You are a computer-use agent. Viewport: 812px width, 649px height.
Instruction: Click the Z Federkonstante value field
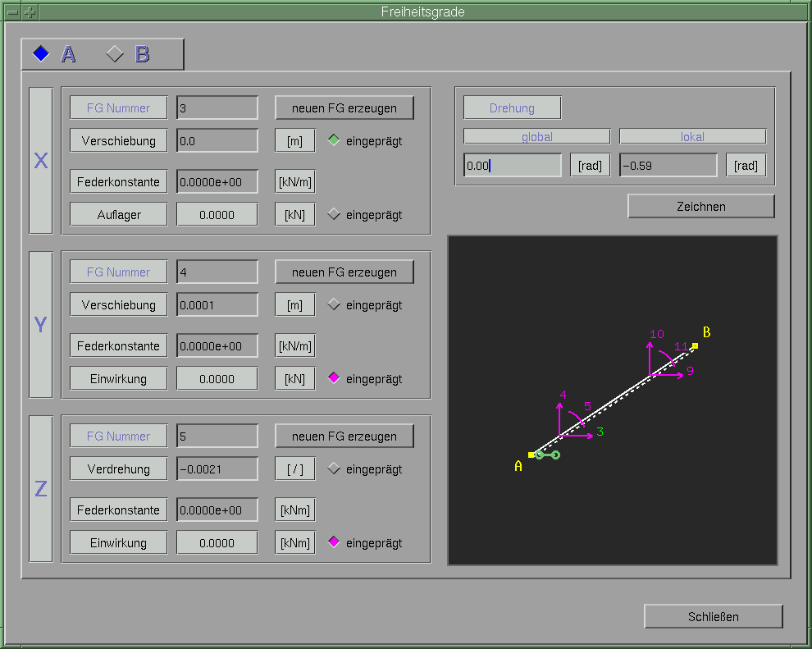pyautogui.click(x=217, y=510)
